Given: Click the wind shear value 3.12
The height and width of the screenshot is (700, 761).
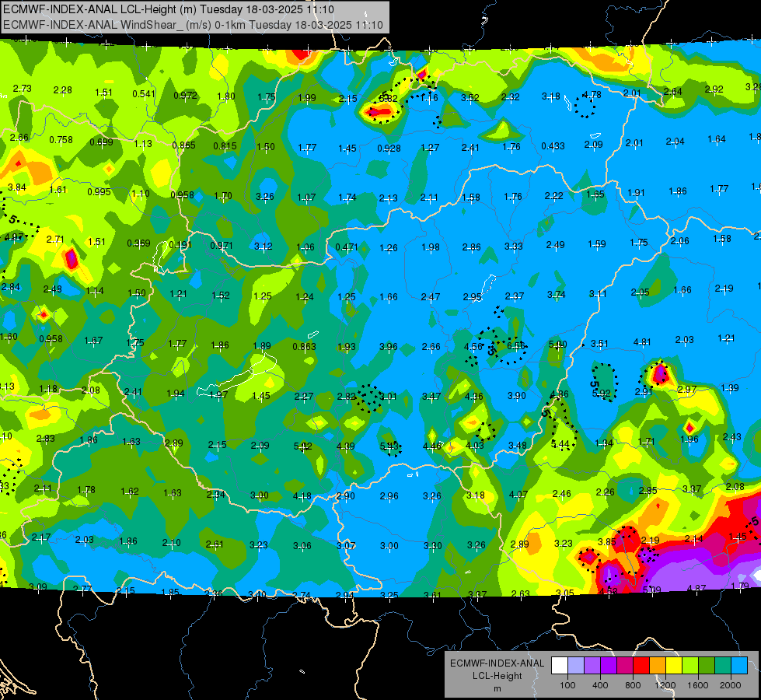Looking at the screenshot, I should pos(264,247).
